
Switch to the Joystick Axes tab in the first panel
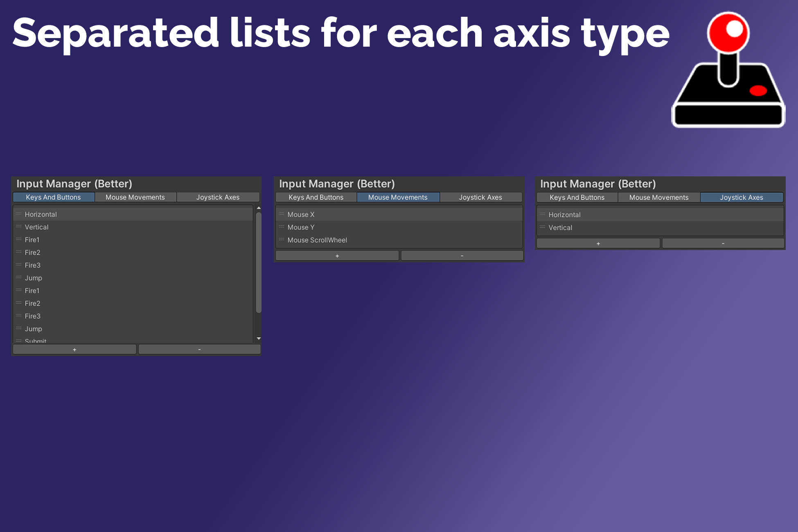coord(218,197)
